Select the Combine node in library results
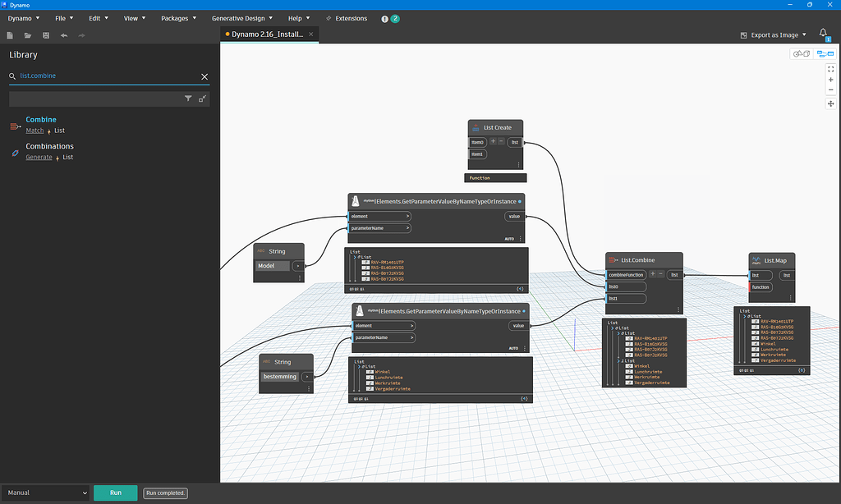Viewport: 841px width, 504px height. pos(41,120)
